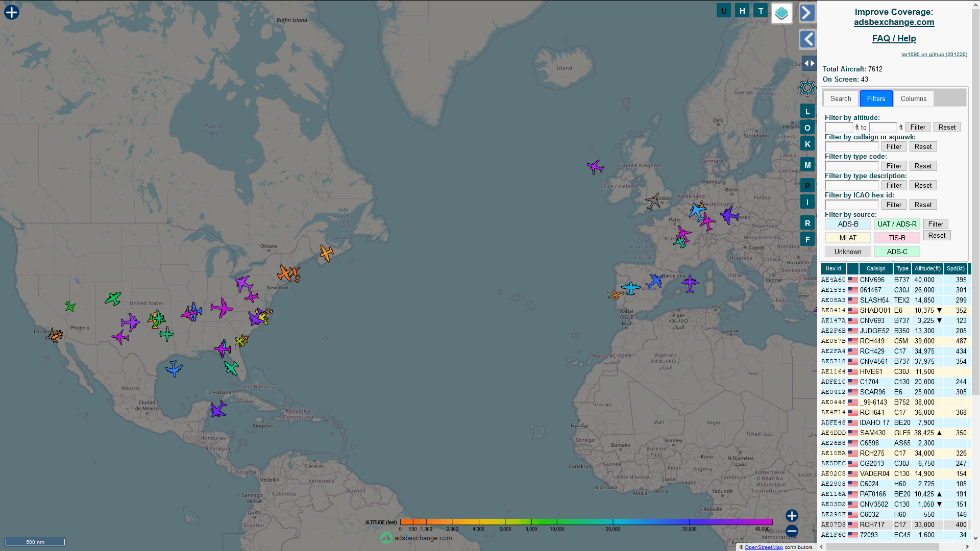The height and width of the screenshot is (551, 980).
Task: Toggle the U map button
Action: coord(724,11)
